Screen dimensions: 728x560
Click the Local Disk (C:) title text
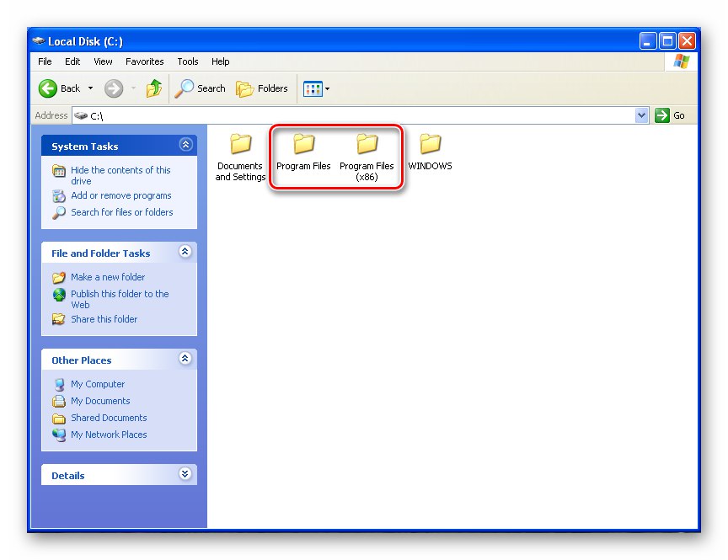coord(85,41)
